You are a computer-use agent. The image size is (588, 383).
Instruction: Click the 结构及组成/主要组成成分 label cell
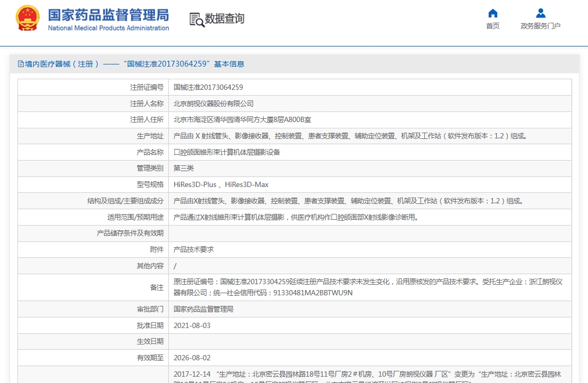(x=93, y=201)
